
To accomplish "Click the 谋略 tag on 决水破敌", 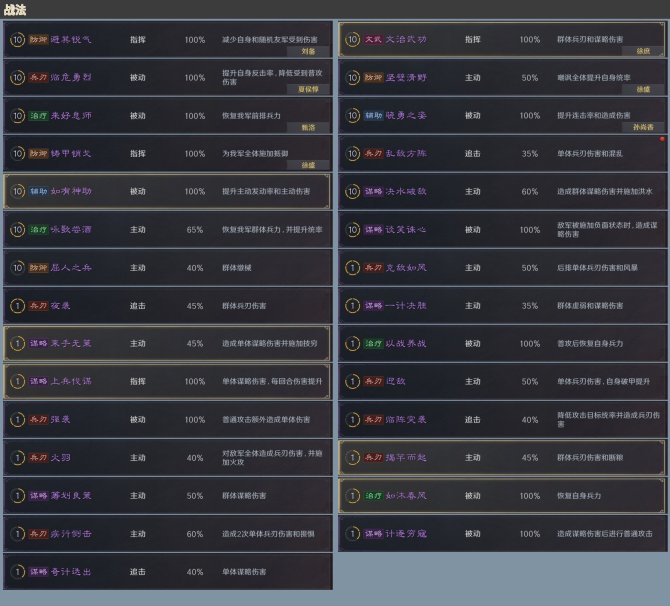I will [x=373, y=191].
